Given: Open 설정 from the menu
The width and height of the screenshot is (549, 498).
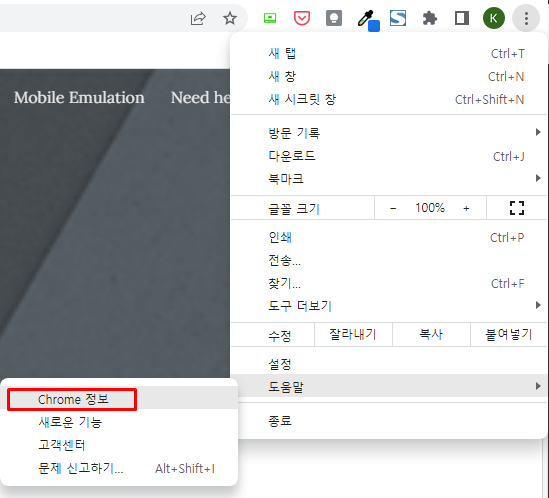Looking at the screenshot, I should tap(389, 364).
